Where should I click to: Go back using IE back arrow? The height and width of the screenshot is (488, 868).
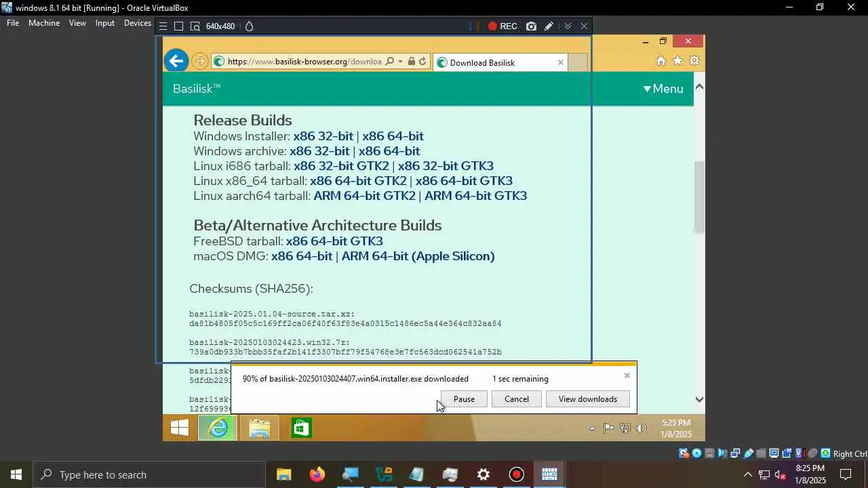coord(176,61)
